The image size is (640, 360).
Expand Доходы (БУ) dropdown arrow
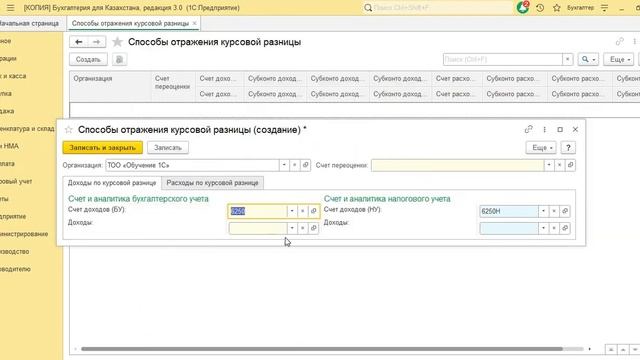[292, 228]
